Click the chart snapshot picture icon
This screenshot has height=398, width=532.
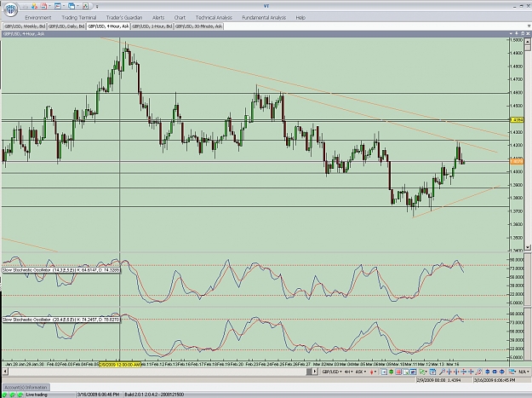click(x=413, y=372)
